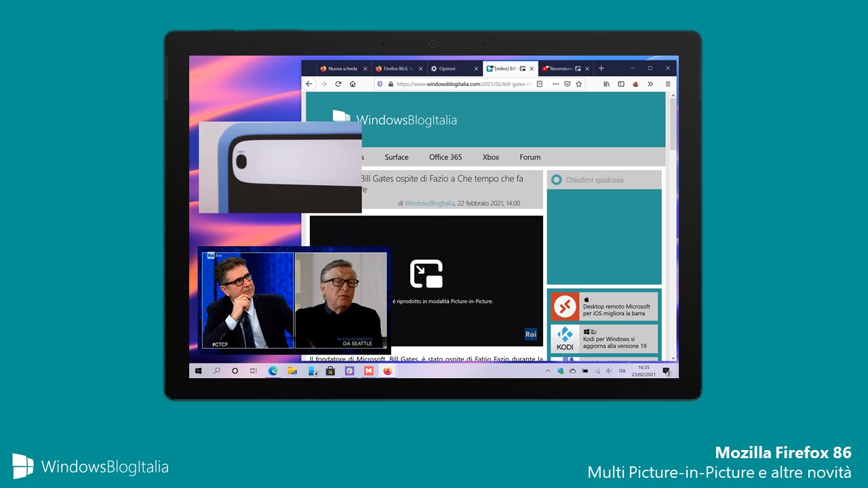Open tracking protection shield in address bar
Screen dimensions: 868x488
point(380,84)
